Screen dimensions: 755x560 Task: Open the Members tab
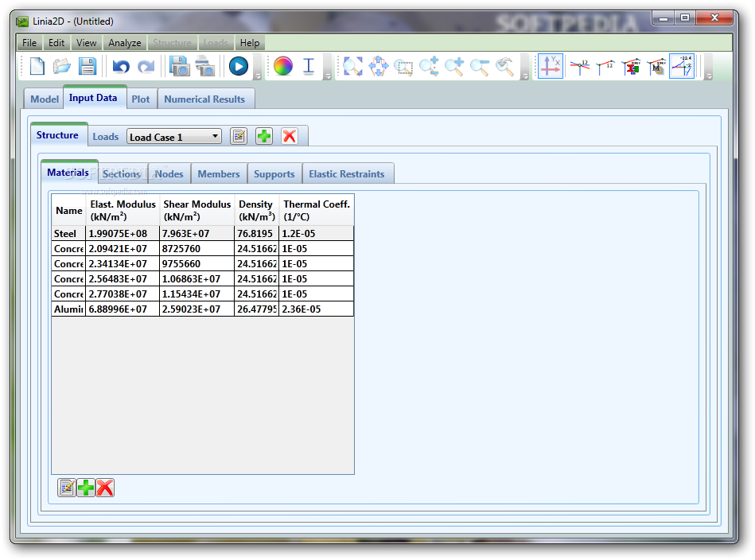pos(219,174)
